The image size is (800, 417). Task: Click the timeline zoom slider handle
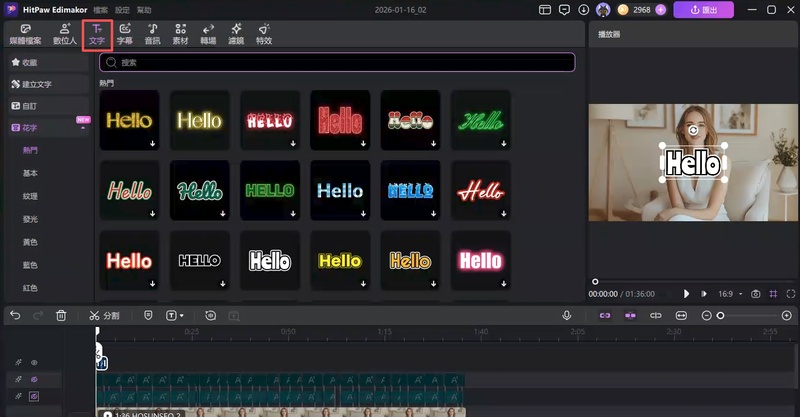tap(720, 315)
